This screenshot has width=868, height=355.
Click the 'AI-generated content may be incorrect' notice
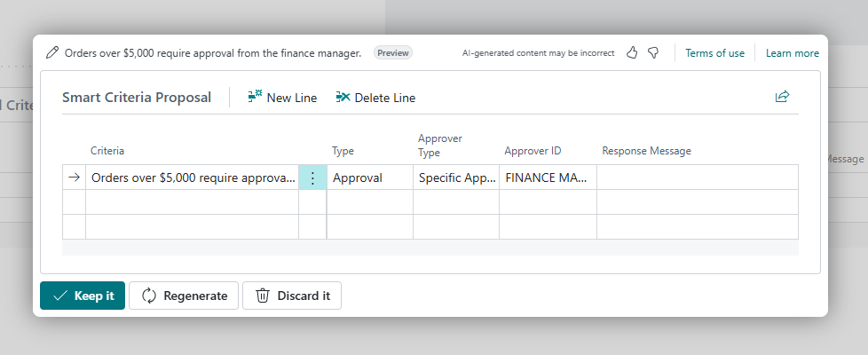point(538,53)
